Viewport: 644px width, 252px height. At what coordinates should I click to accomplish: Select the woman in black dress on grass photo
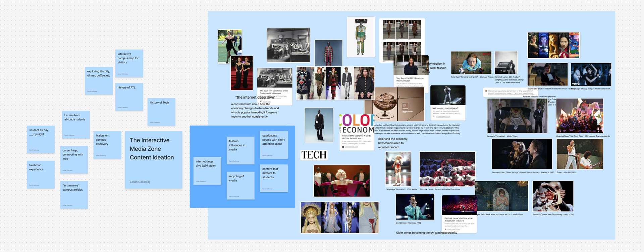(x=230, y=46)
